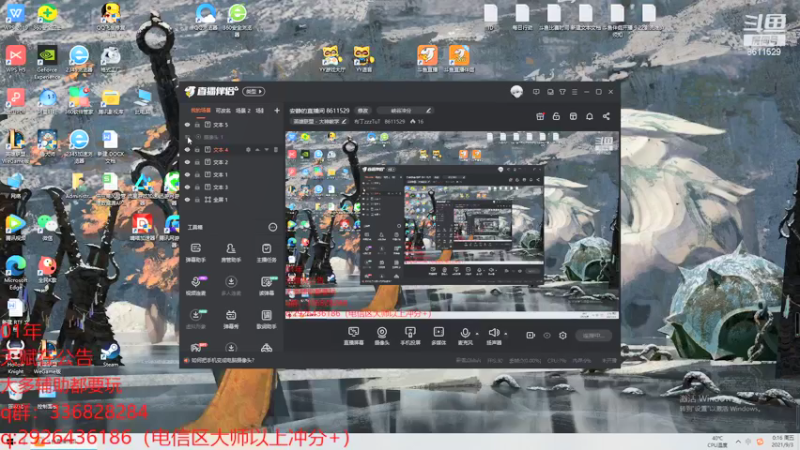Toggle lock on layer 文本 2

click(197, 162)
